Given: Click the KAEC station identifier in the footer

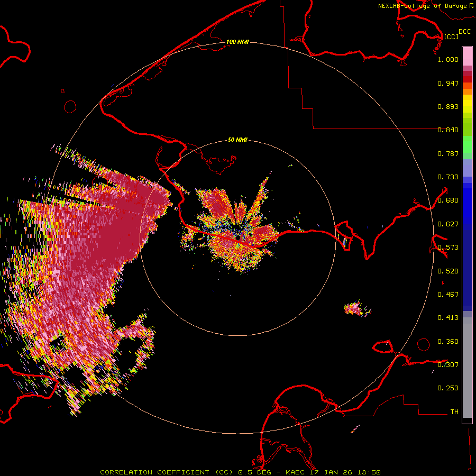Looking at the screenshot, I should pyautogui.click(x=295, y=472).
